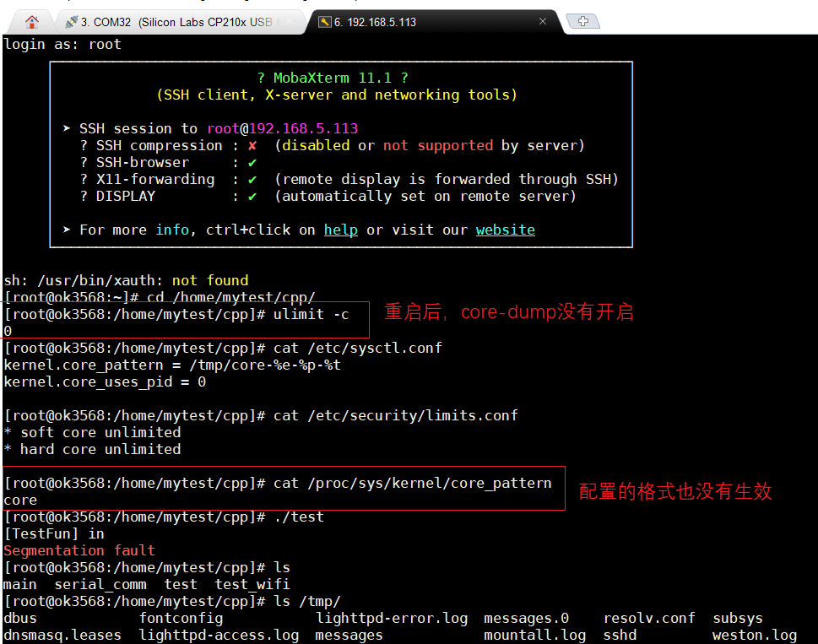This screenshot has height=644, width=818.
Task: Click the 'login as: root' line
Action: 62,45
